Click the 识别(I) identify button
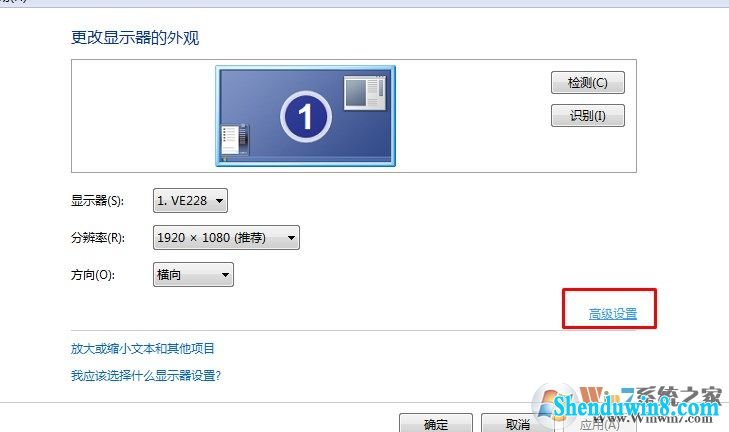Viewport: 729px width, 432px height. pos(588,115)
